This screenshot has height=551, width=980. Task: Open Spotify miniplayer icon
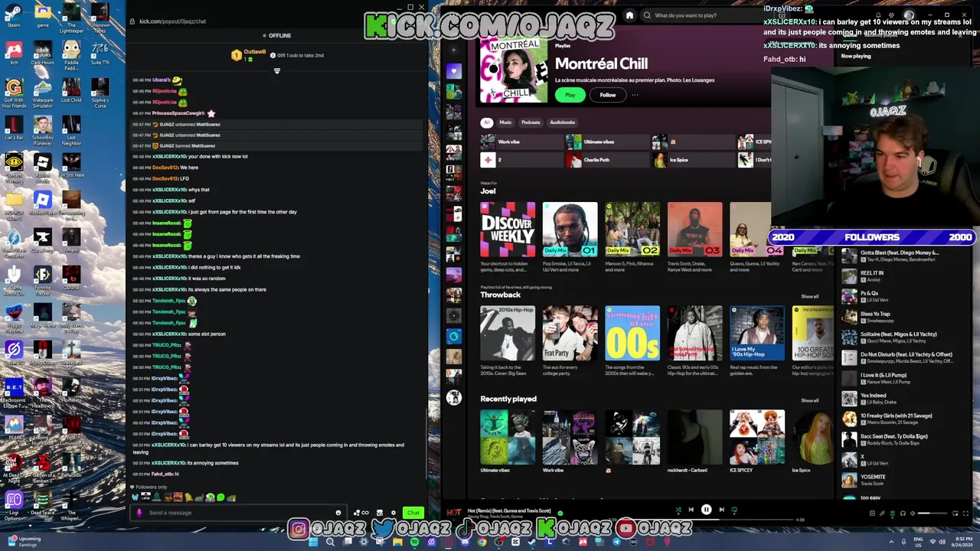955,514
